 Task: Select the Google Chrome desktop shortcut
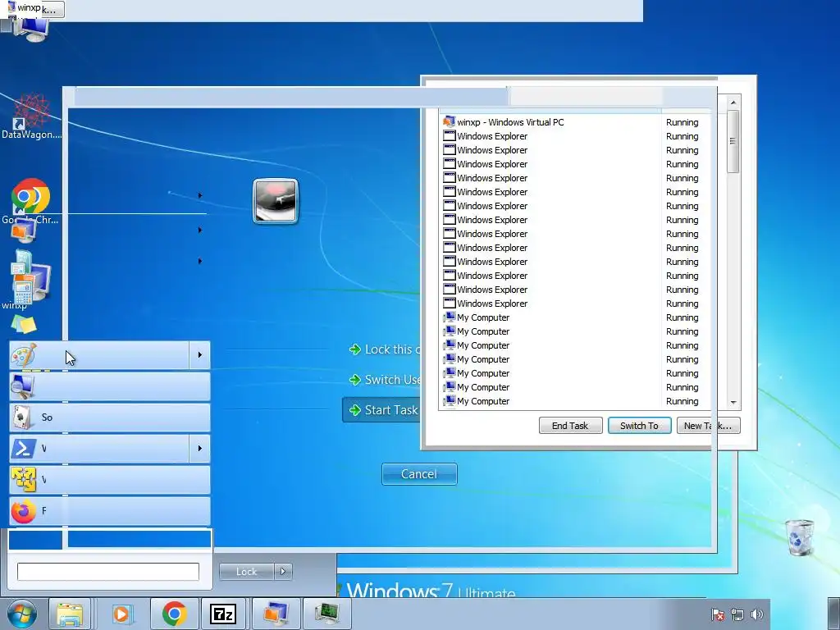pos(30,201)
